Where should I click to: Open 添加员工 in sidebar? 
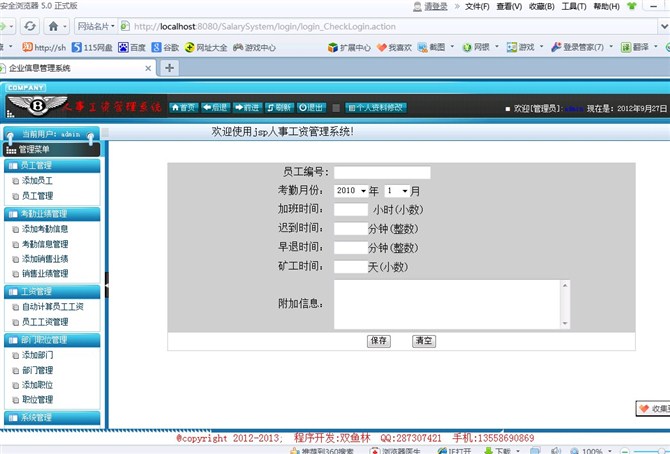[x=37, y=180]
